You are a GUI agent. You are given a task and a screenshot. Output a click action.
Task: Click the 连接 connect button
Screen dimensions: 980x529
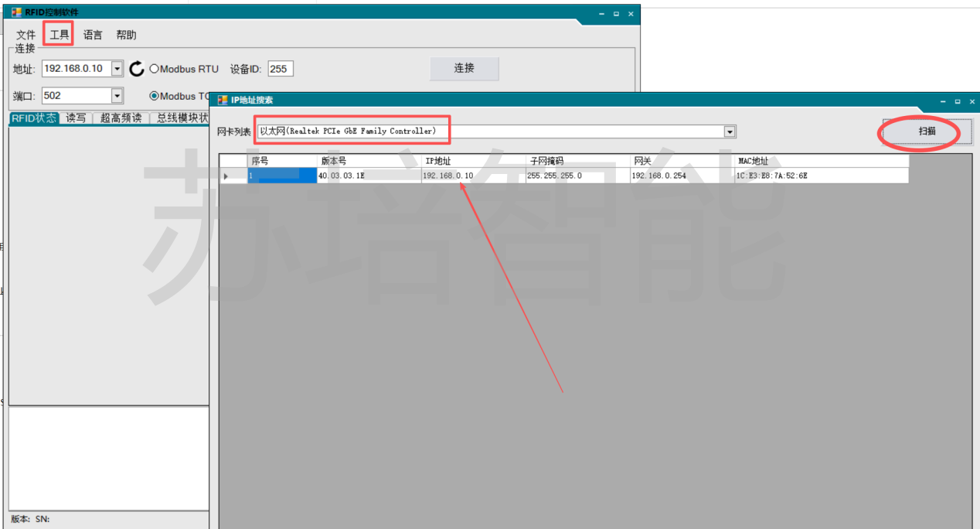(x=464, y=68)
